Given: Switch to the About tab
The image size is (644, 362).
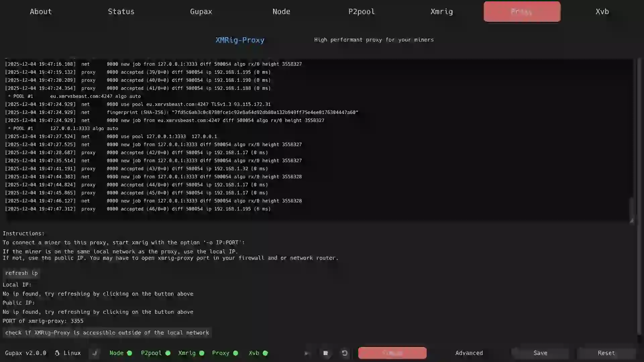Looking at the screenshot, I should tap(40, 11).
